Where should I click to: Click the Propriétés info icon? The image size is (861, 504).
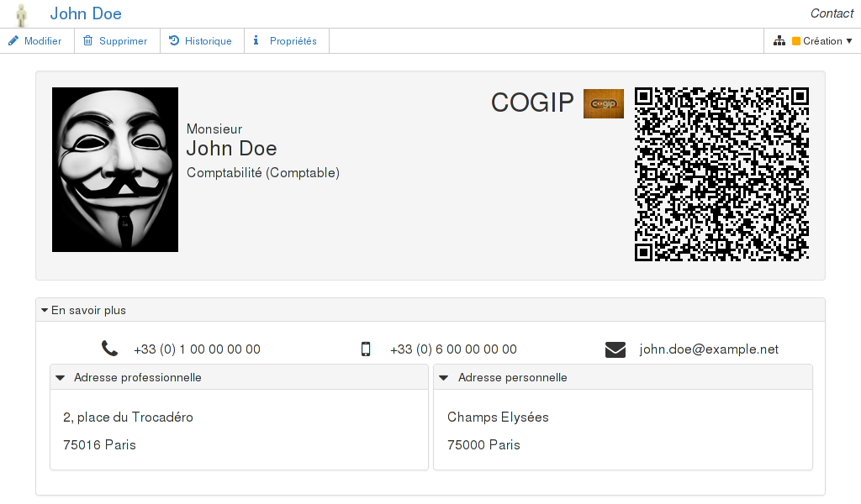pos(256,40)
